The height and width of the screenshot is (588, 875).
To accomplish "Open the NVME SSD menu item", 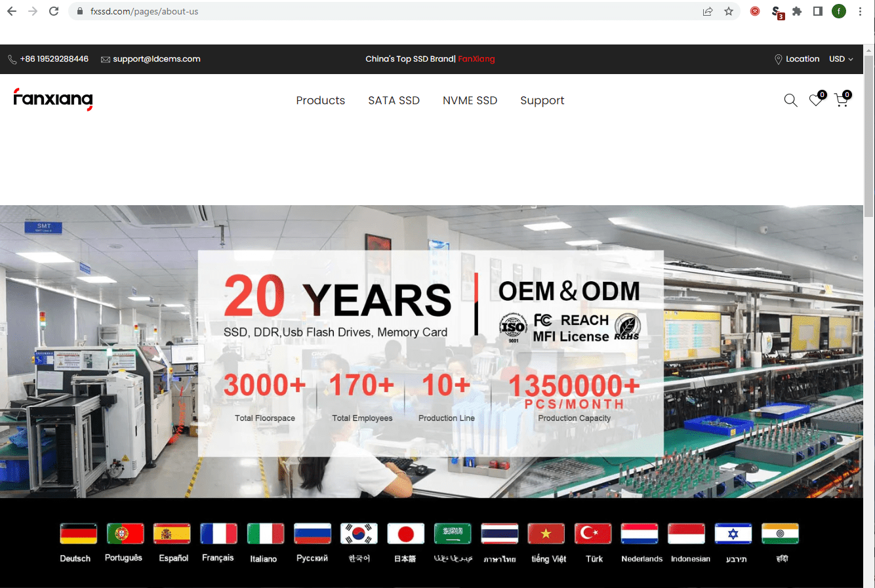I will click(470, 100).
